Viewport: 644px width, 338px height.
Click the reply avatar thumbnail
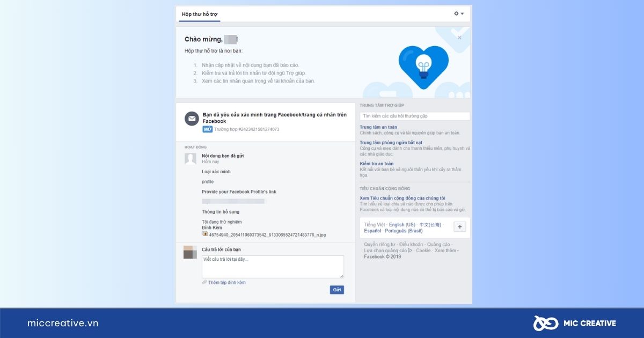pyautogui.click(x=190, y=252)
